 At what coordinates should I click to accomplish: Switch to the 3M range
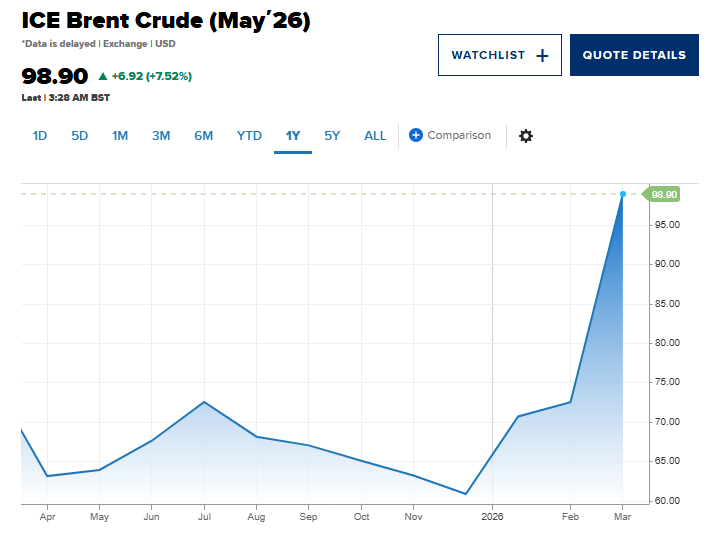coord(161,136)
